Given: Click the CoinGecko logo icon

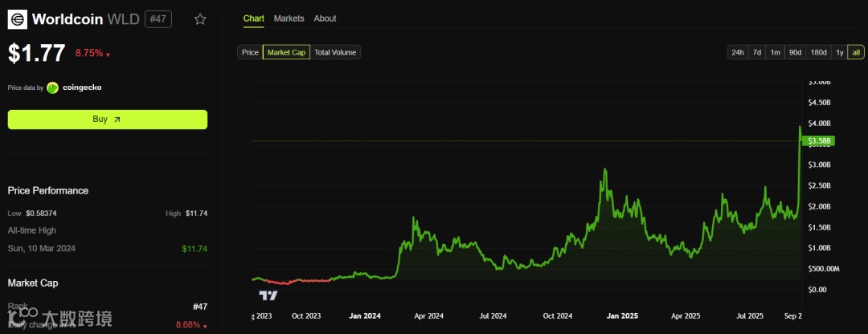Looking at the screenshot, I should click(52, 88).
